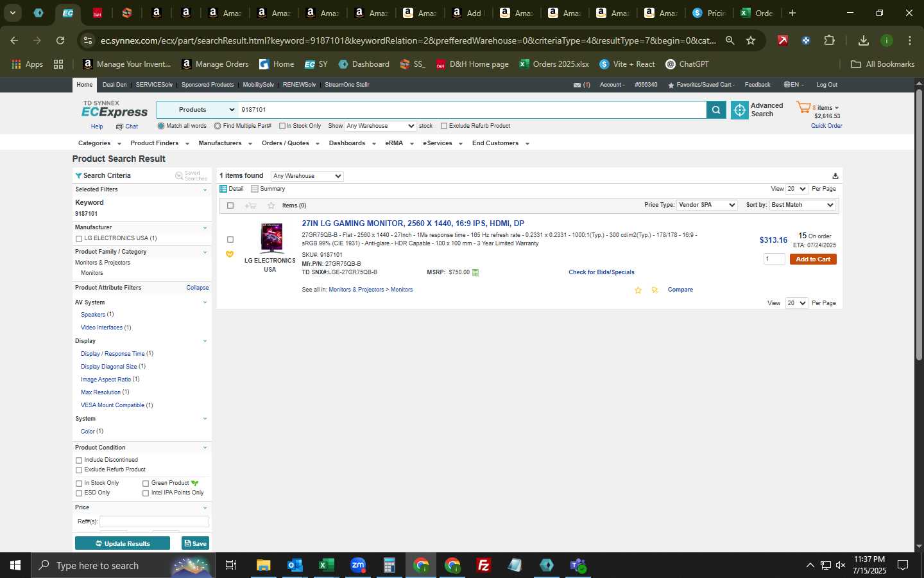Click Compare link
Screen dimensions: 924x578
point(680,290)
